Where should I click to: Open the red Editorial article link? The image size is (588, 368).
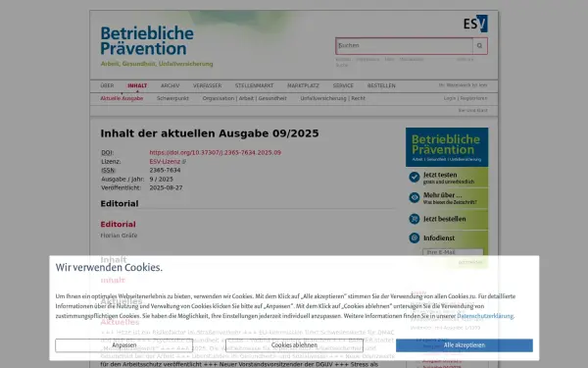(x=118, y=224)
